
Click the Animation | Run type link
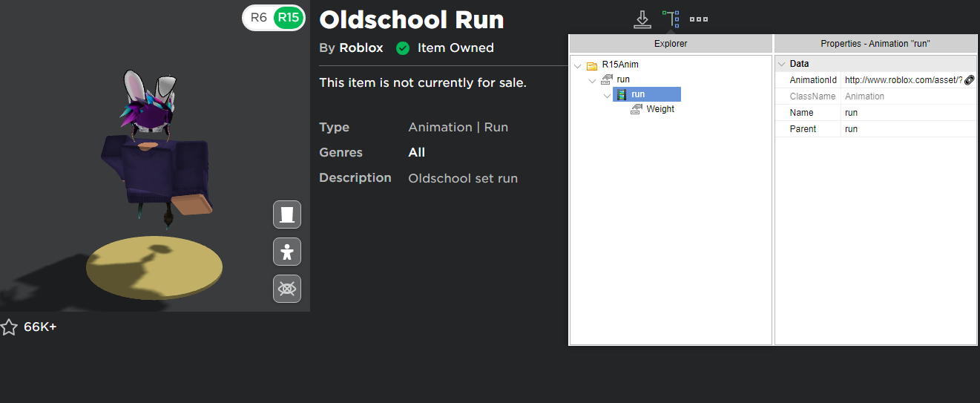coord(458,127)
